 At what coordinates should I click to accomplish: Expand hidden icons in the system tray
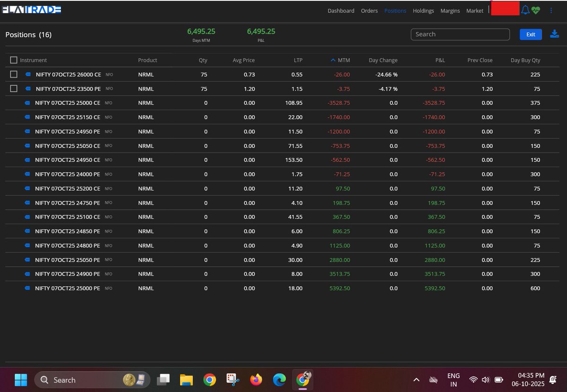pos(416,379)
